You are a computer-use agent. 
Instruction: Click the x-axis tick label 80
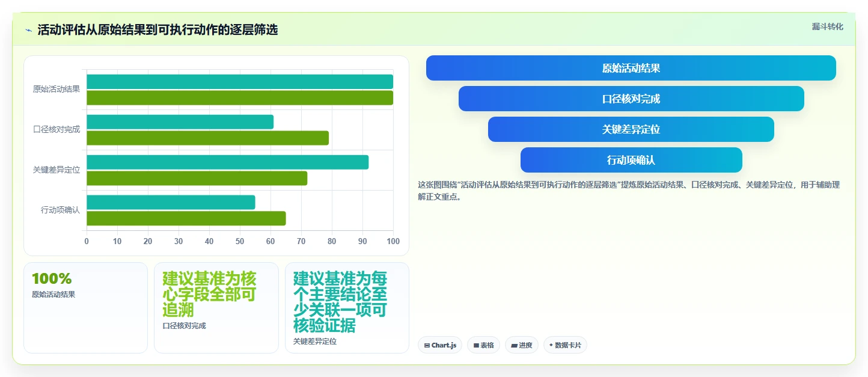[x=332, y=242]
